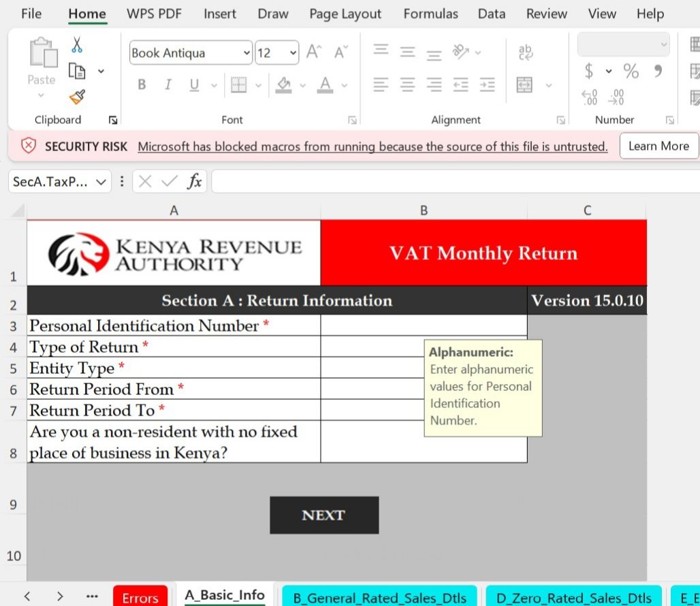700x606 pixels.
Task: Expand Merge & Center options arrow
Action: tap(549, 85)
